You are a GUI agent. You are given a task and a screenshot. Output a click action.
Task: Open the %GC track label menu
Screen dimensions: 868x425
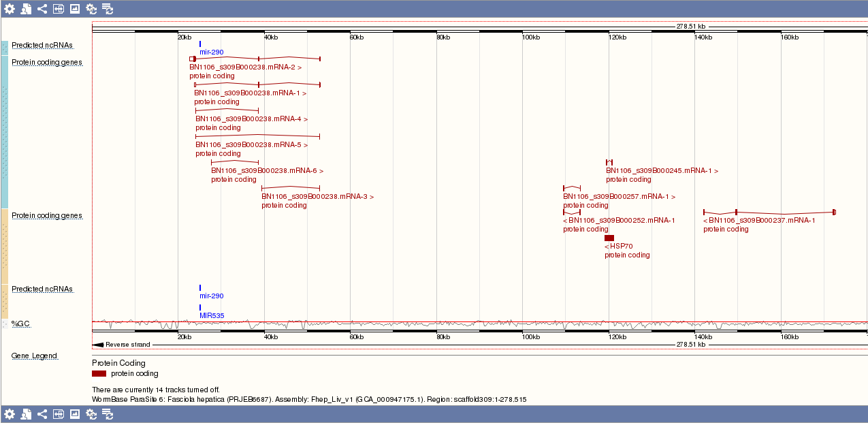[20, 324]
